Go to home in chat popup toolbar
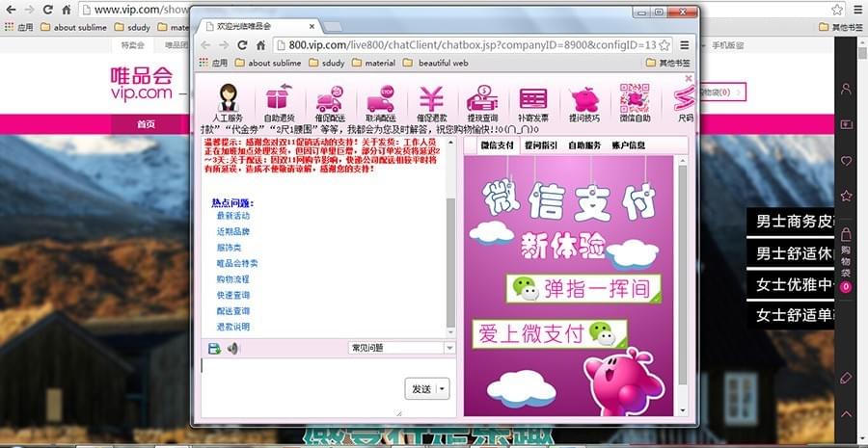The width and height of the screenshot is (868, 448). 260,44
